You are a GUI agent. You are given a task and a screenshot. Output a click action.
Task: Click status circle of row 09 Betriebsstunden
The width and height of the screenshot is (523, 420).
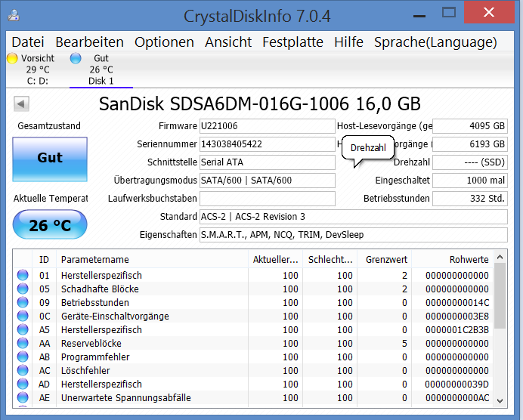pos(23,302)
